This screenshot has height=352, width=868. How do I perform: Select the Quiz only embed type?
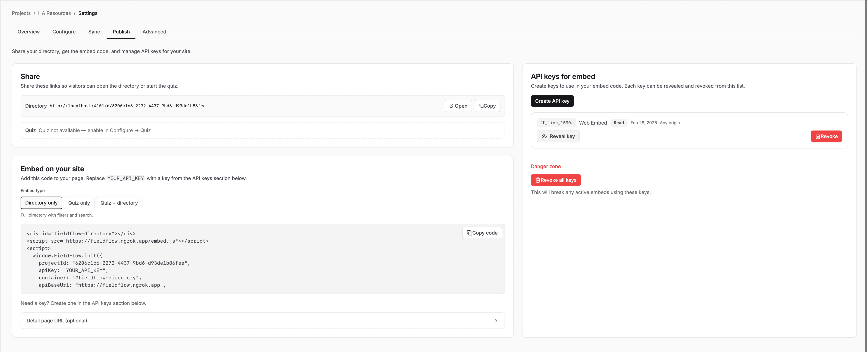point(79,203)
